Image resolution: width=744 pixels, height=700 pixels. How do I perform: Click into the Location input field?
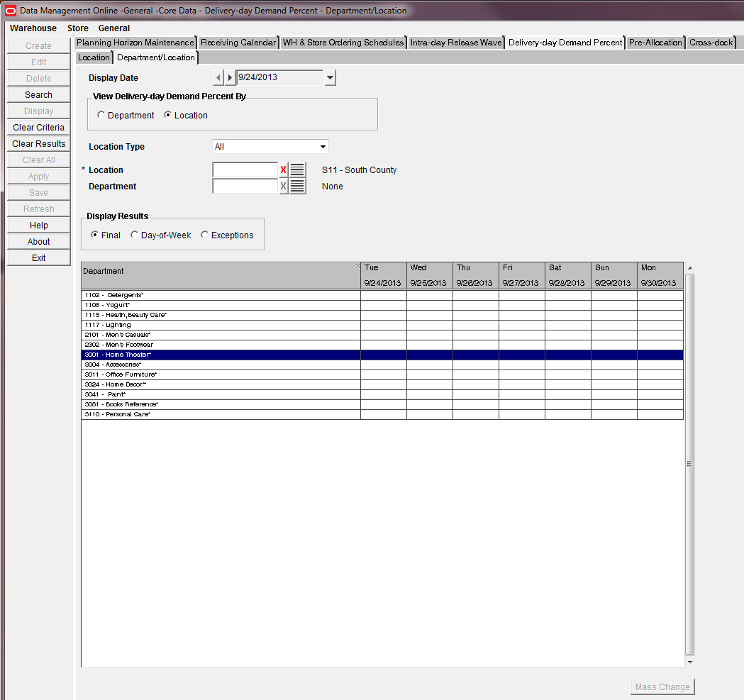pos(245,170)
